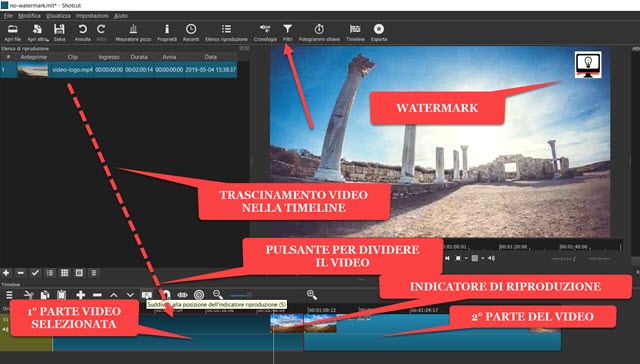
Task: Add clip to playlist with plus icon
Action: [x=6, y=273]
